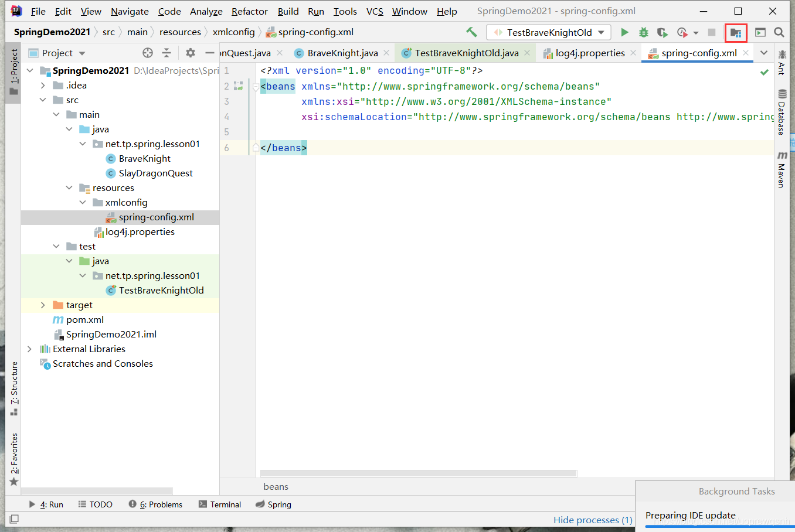Collapse all in the Project panel
The width and height of the screenshot is (795, 532).
point(167,53)
